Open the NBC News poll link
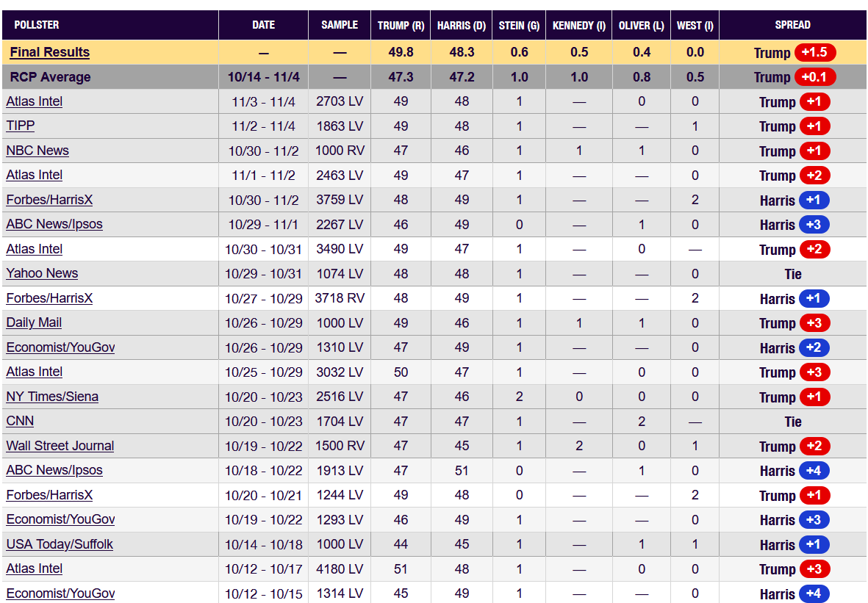 click(x=37, y=151)
